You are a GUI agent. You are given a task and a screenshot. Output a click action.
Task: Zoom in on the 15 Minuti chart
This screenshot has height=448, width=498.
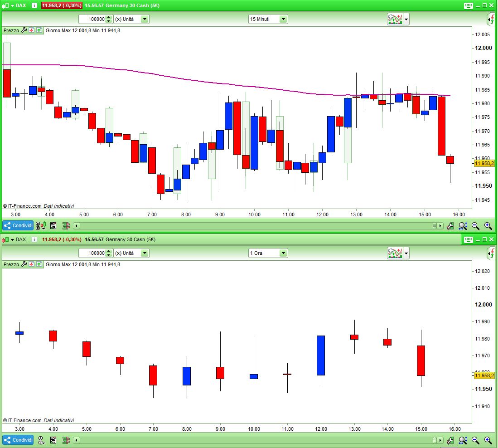488,226
